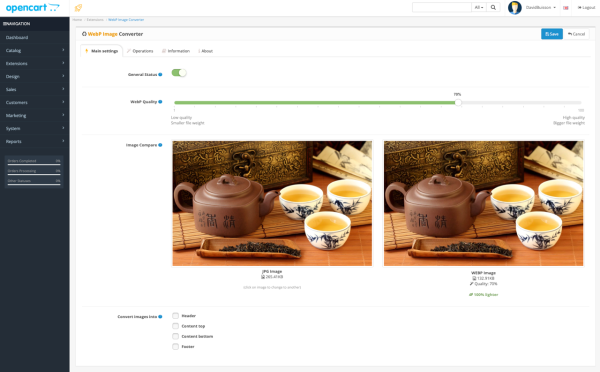Switch to the About tab
Viewport: 600px width, 372px height.
point(205,51)
